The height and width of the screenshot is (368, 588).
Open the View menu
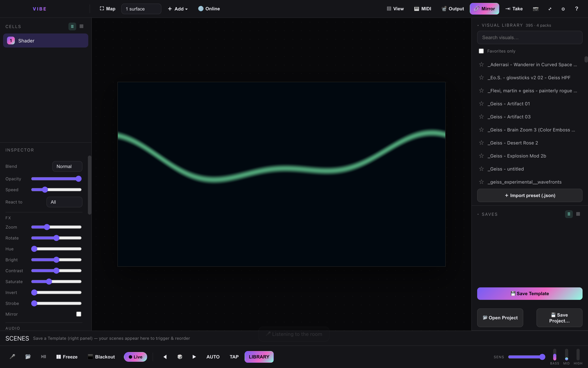pyautogui.click(x=395, y=9)
